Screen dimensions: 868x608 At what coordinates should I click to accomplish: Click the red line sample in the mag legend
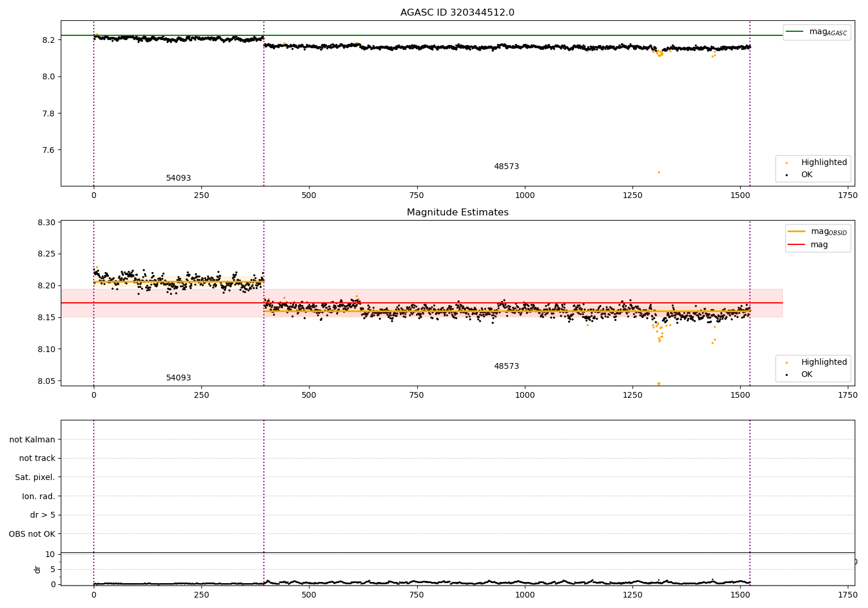coord(797,245)
